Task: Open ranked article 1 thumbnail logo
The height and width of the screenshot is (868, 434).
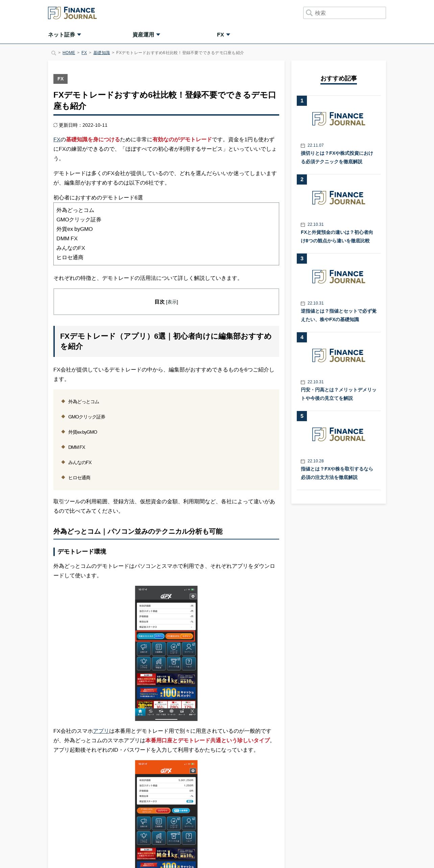Action: point(339,119)
